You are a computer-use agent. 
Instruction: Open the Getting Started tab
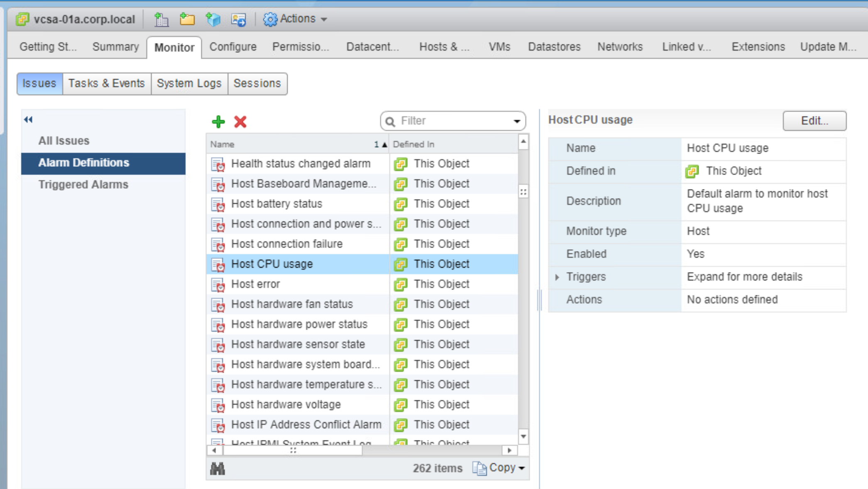48,47
